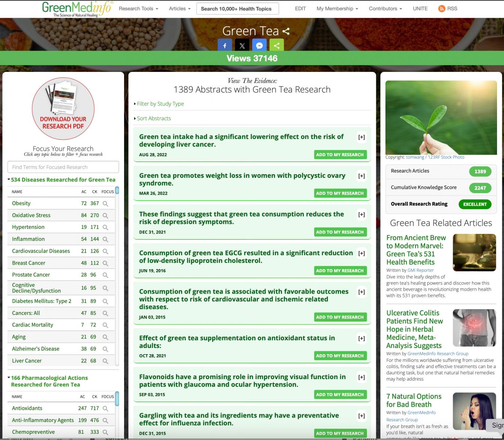Viewport: 504px width, 440px height.
Task: Click Liver Cancer focus magnifier
Action: click(x=105, y=361)
